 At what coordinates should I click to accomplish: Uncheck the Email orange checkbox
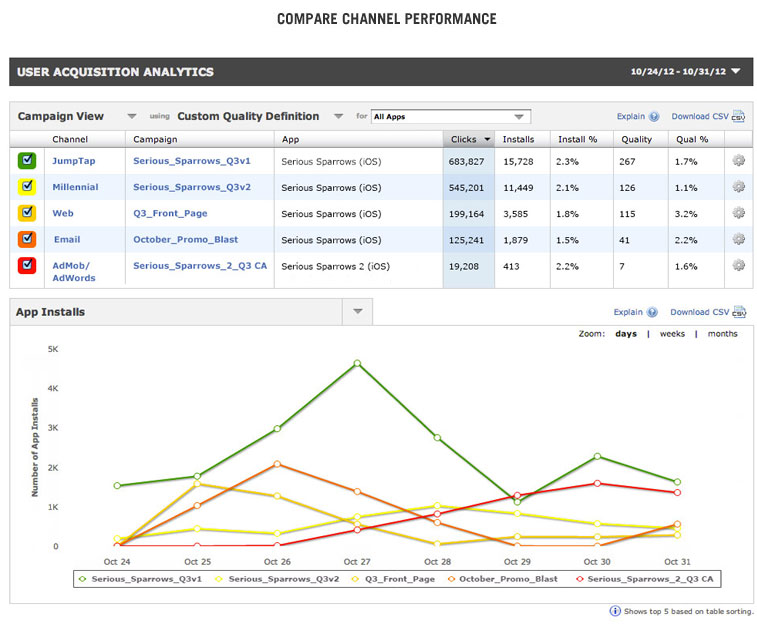[x=27, y=239]
